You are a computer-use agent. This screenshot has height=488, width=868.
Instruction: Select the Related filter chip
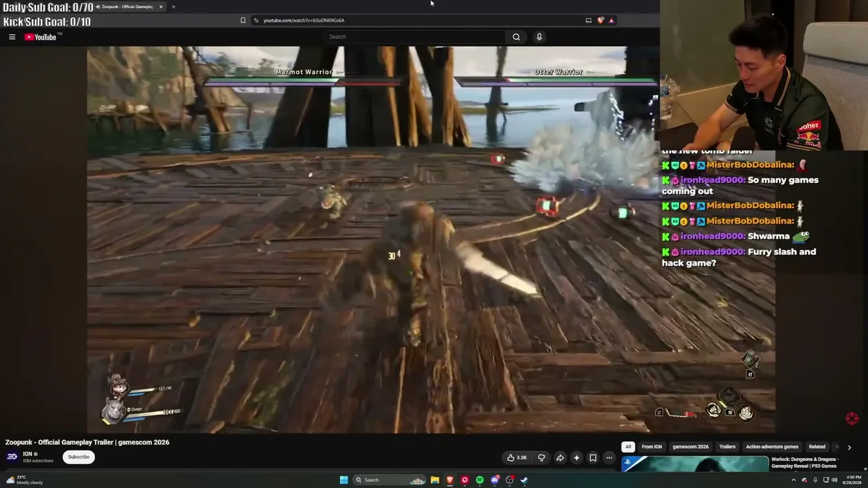tap(817, 447)
